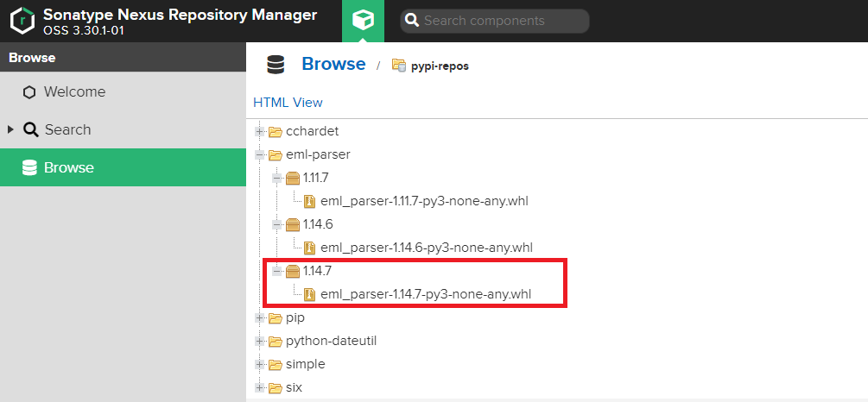Select the pip tree item

tap(295, 318)
